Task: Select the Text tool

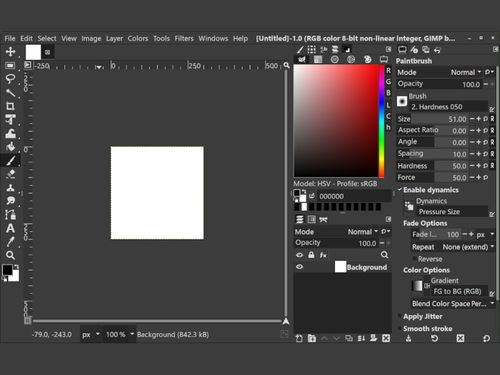Action: coord(10,228)
